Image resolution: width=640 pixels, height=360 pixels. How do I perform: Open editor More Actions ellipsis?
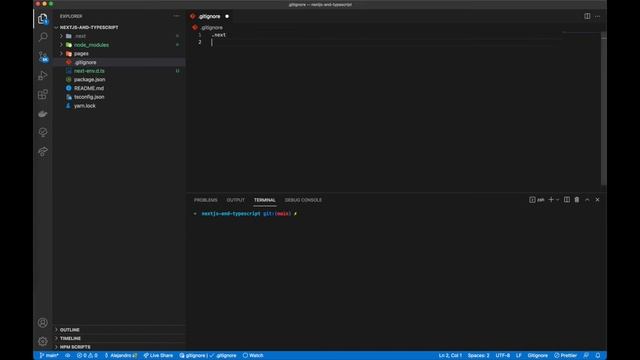pyautogui.click(x=598, y=16)
